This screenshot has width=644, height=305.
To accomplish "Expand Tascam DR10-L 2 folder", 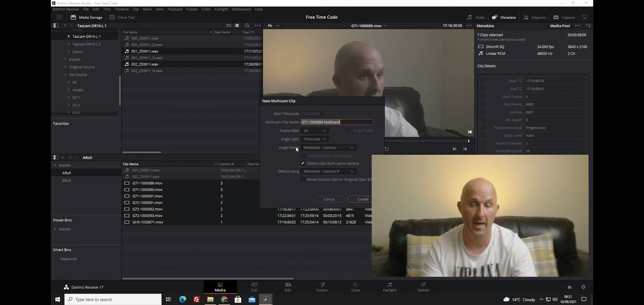I will [x=68, y=44].
